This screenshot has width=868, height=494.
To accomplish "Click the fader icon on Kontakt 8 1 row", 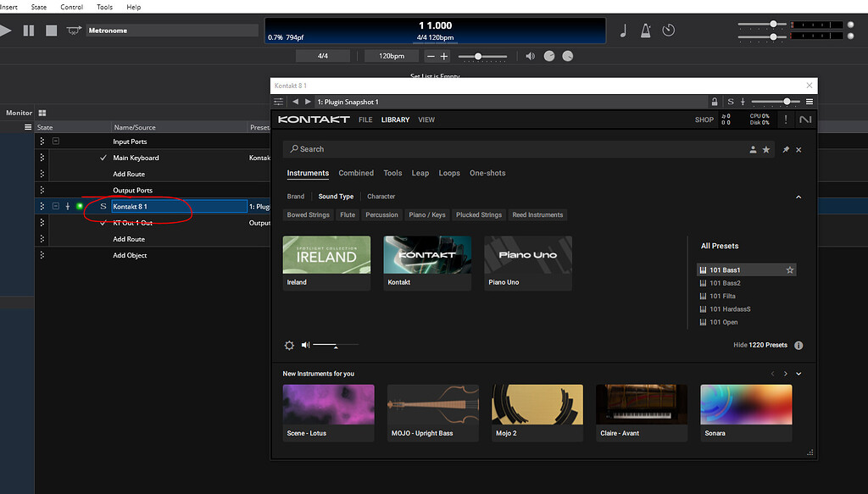I will coord(68,206).
